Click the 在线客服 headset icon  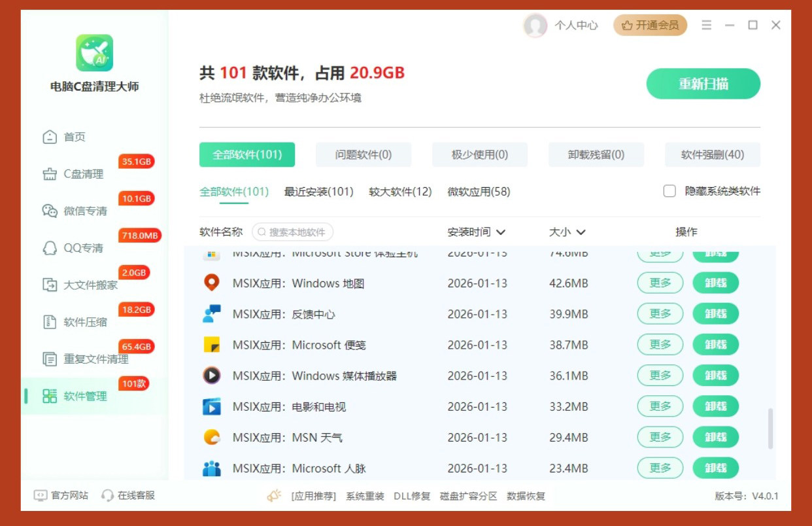pos(108,495)
